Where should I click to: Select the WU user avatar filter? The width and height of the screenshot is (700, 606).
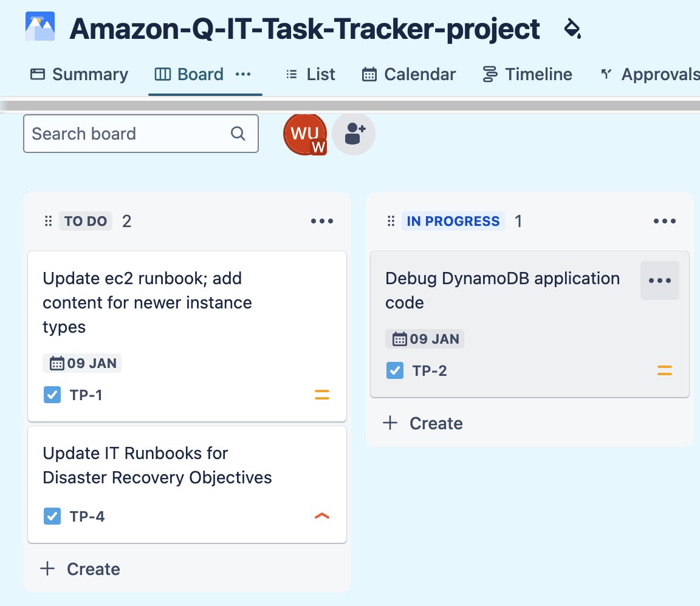(306, 134)
